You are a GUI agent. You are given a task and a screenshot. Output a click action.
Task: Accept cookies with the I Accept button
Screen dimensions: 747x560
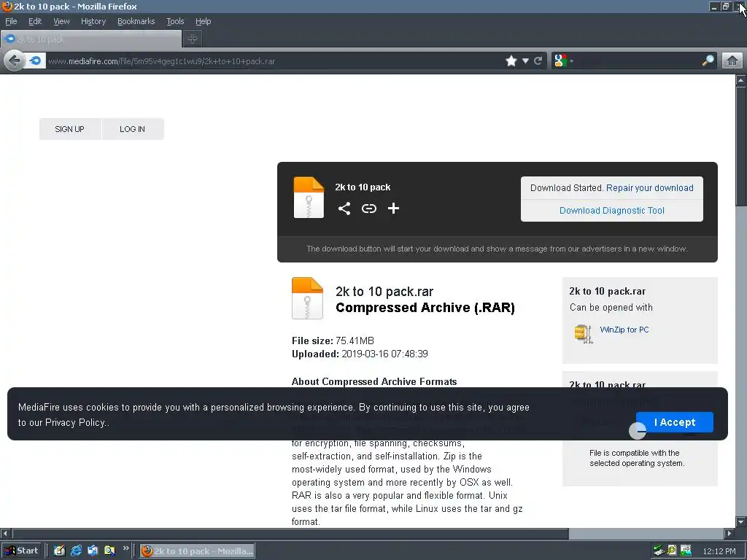click(x=675, y=422)
